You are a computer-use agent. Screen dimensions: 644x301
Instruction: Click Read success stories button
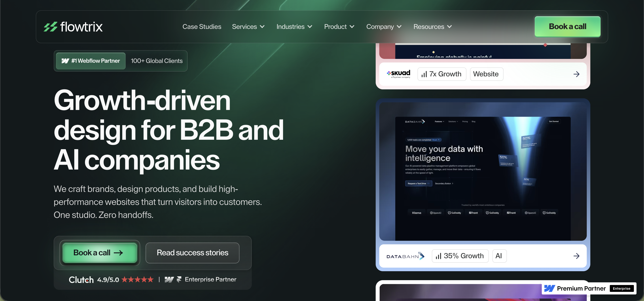click(x=193, y=253)
